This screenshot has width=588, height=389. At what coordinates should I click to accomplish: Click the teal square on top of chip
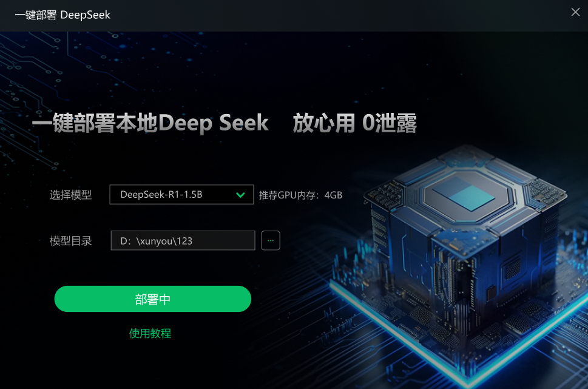(464, 193)
